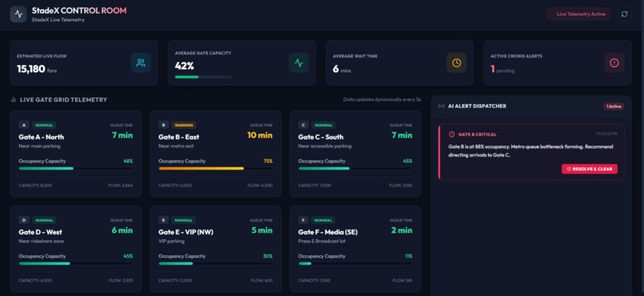Click the letter D badge on Gate D card
Image resolution: width=644 pixels, height=296 pixels.
pyautogui.click(x=23, y=220)
